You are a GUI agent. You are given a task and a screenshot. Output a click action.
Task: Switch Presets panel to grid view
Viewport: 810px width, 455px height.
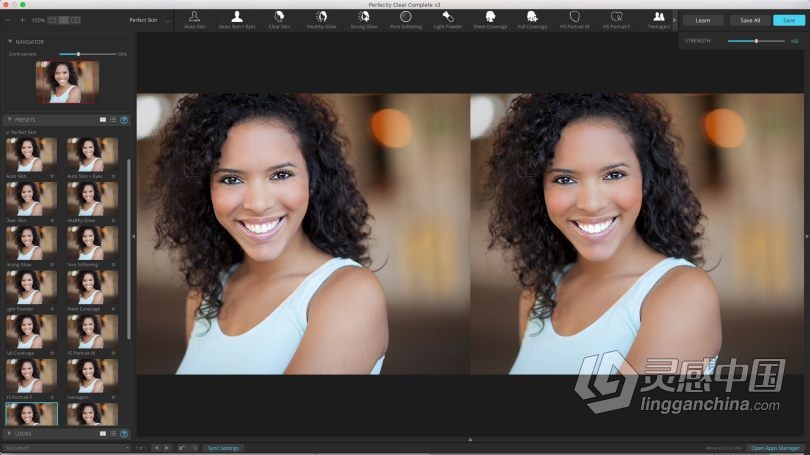click(x=103, y=120)
